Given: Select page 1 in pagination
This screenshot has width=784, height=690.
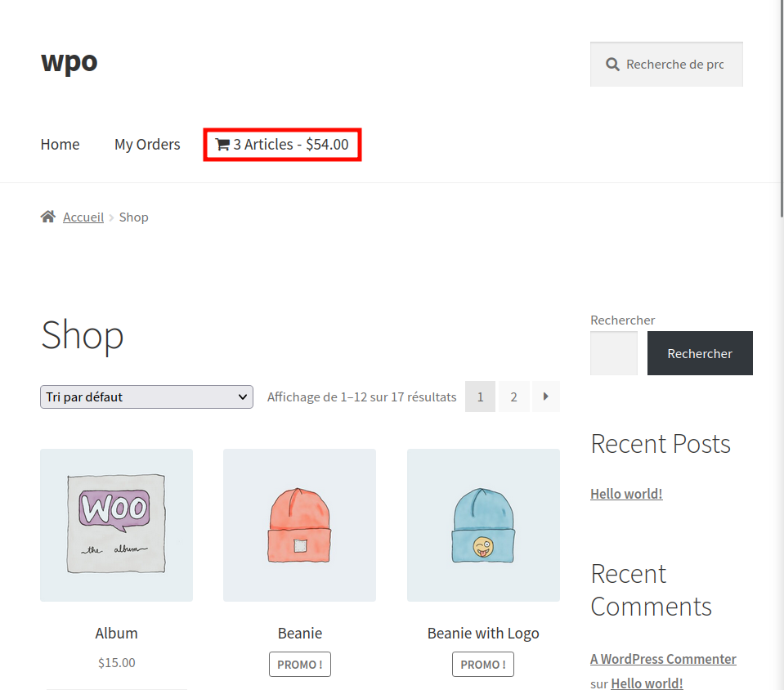Looking at the screenshot, I should 480,397.
